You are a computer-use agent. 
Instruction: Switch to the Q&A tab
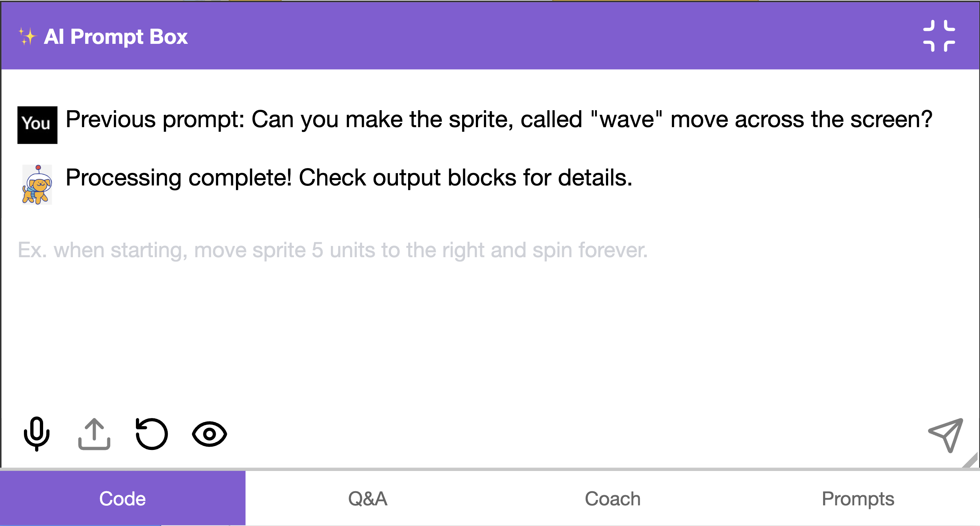pyautogui.click(x=367, y=498)
